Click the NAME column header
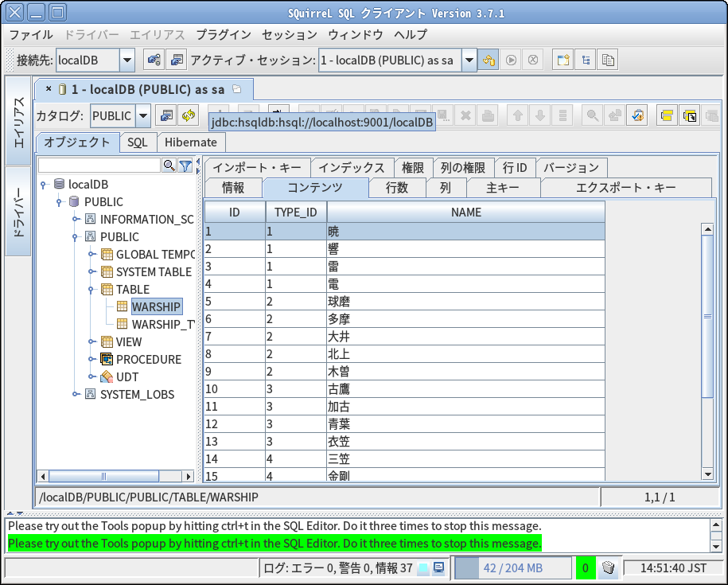 [466, 213]
